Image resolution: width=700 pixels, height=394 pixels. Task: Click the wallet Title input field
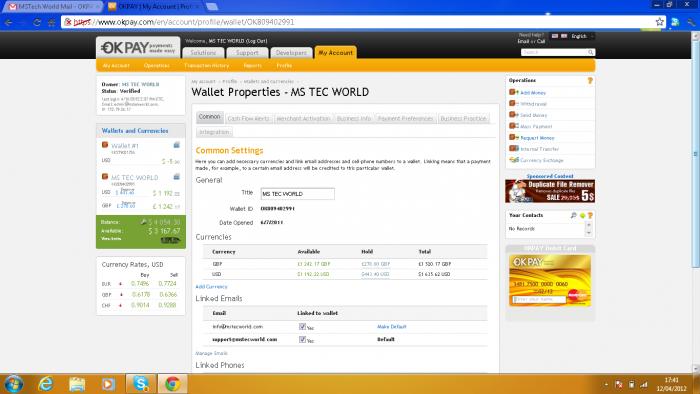coord(297,194)
